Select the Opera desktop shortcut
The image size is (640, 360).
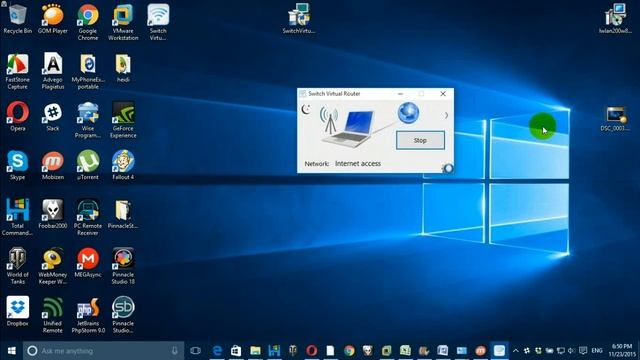[x=18, y=116]
